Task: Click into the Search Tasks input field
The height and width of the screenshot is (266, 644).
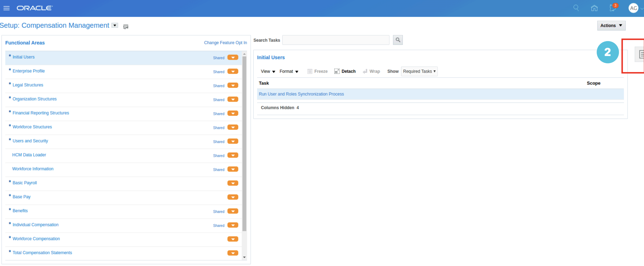Action: tap(336, 40)
